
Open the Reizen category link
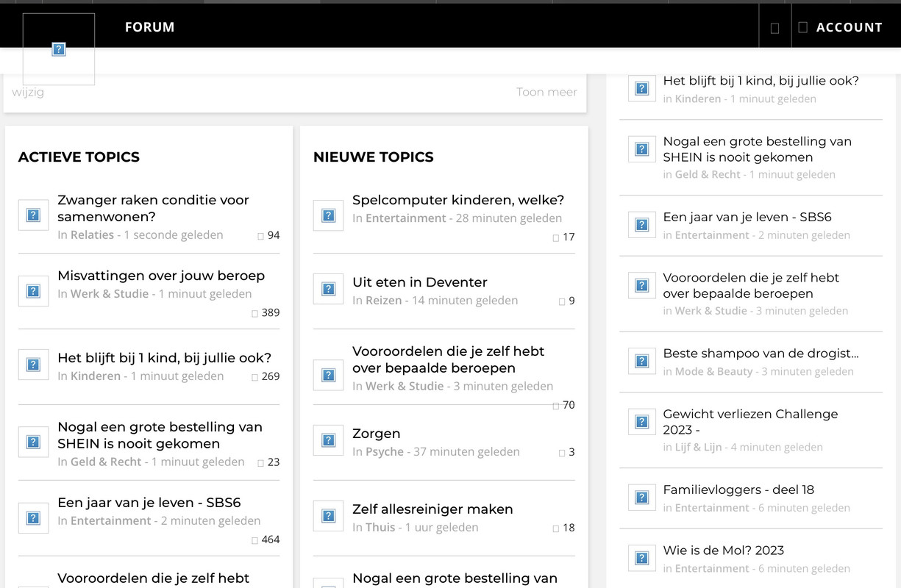(x=384, y=301)
